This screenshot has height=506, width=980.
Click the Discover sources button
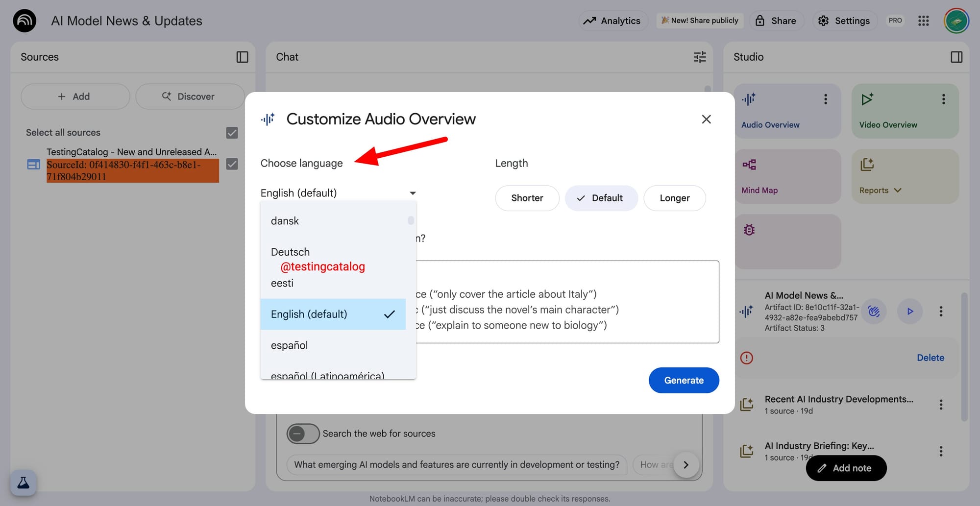click(x=190, y=96)
